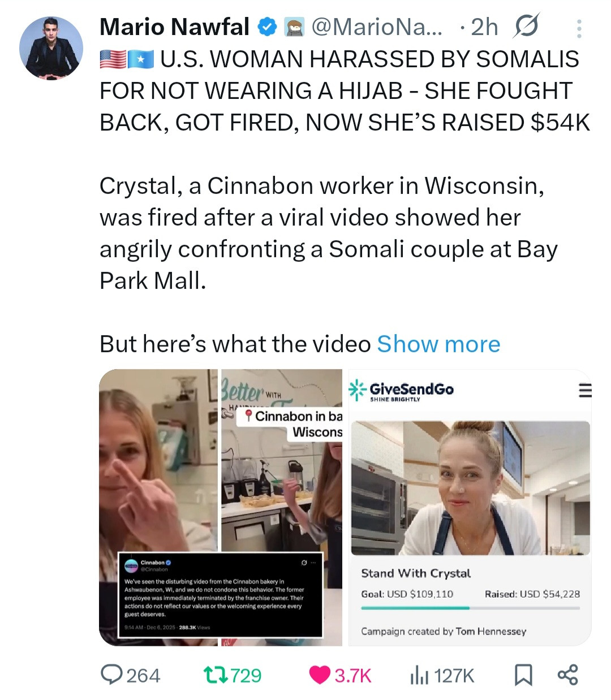The image size is (611, 700).
Task: Open the GiveSendGo hamburger menu
Action: pyautogui.click(x=585, y=390)
